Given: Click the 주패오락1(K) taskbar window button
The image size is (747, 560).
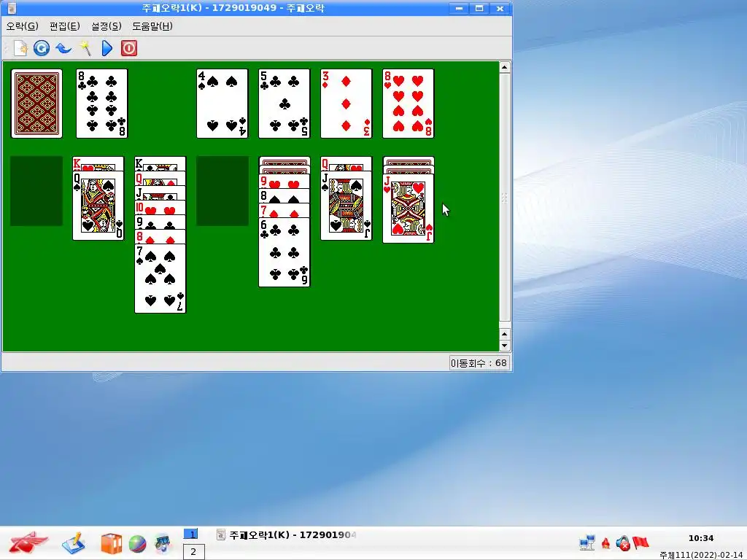Looking at the screenshot, I should pos(286,534).
